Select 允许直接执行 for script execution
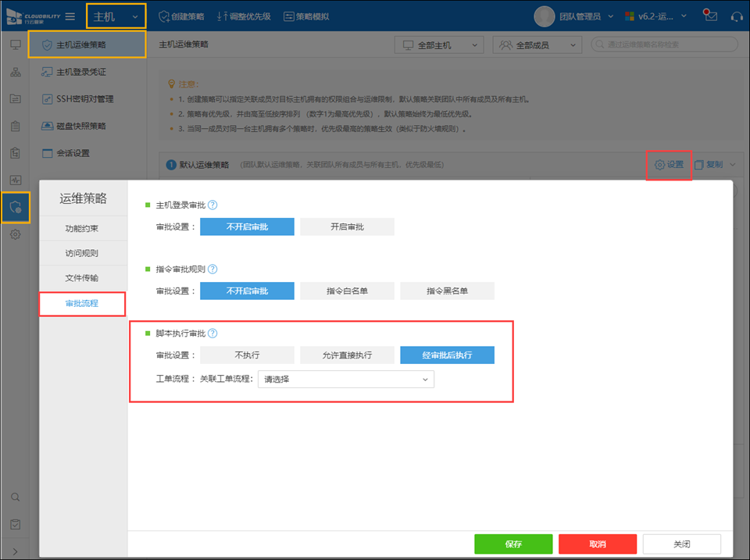750x560 pixels. [347, 355]
